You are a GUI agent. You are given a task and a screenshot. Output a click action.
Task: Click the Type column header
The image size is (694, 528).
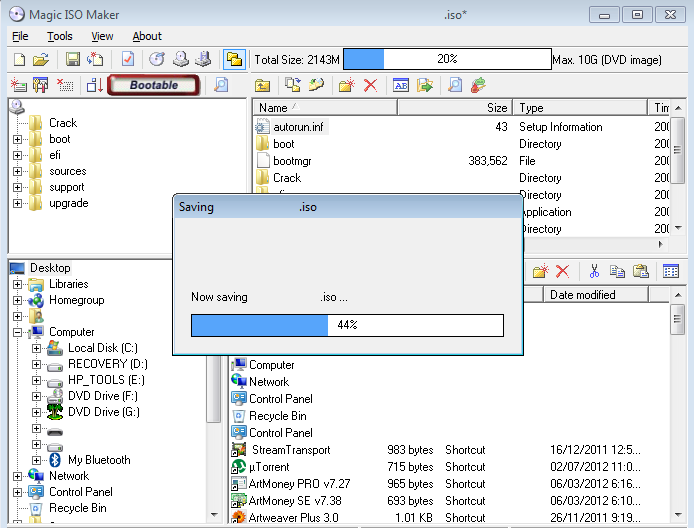tap(580, 108)
